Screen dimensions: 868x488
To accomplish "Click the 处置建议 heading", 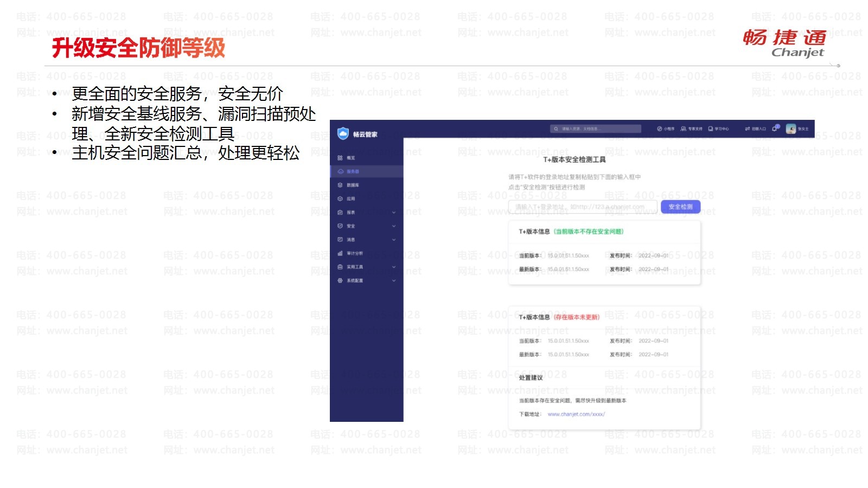I will (531, 378).
